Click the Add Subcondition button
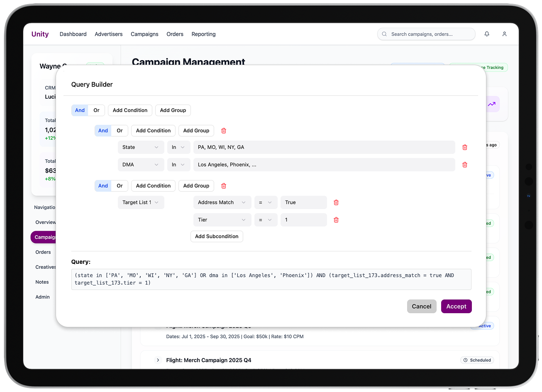542x392 pixels. pyautogui.click(x=217, y=236)
